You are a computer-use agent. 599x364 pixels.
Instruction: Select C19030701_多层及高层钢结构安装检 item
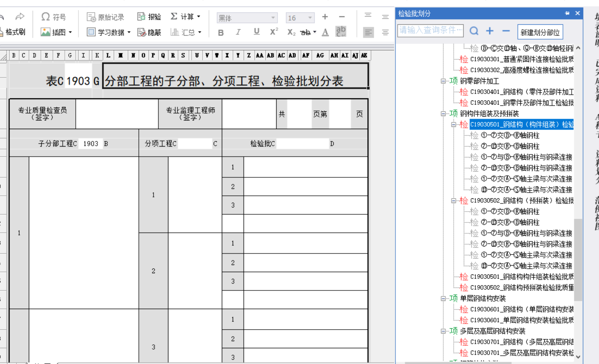(522, 353)
